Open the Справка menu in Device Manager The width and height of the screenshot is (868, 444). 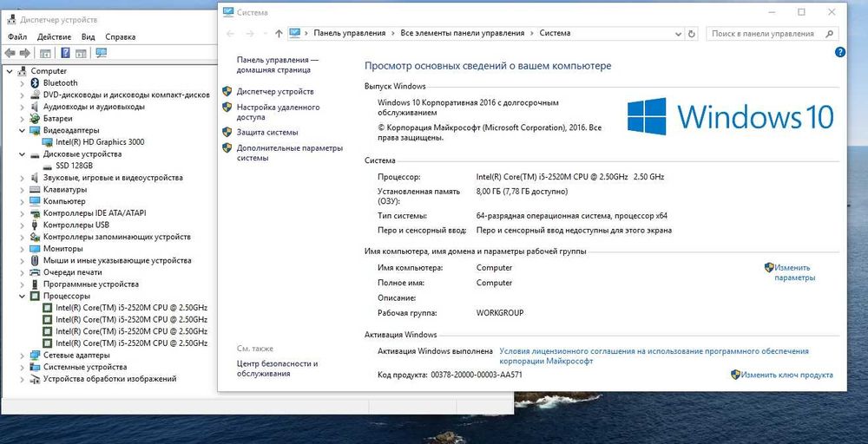[120, 37]
